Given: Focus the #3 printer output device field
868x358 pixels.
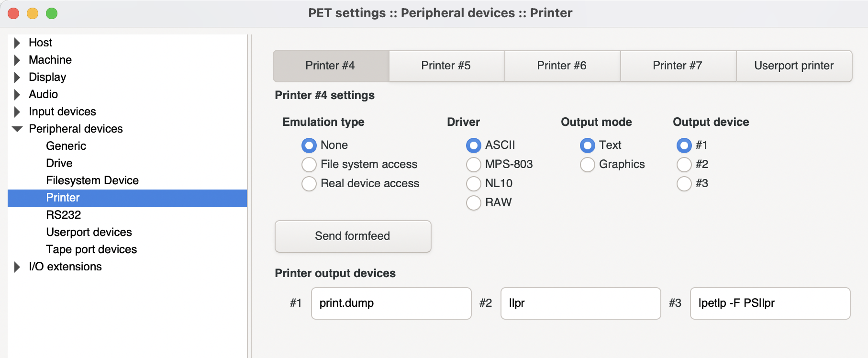Looking at the screenshot, I should pos(769,303).
